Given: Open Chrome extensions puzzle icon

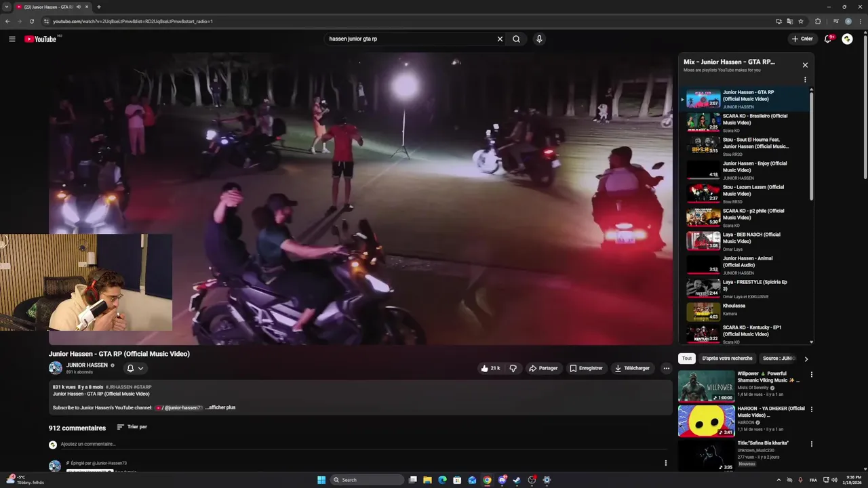Looking at the screenshot, I should (x=818, y=21).
